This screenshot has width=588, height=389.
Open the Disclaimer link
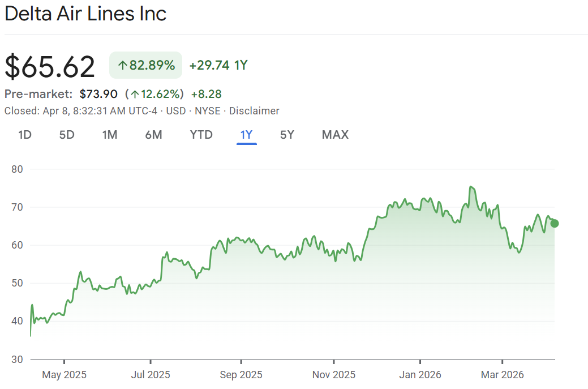pyautogui.click(x=254, y=111)
